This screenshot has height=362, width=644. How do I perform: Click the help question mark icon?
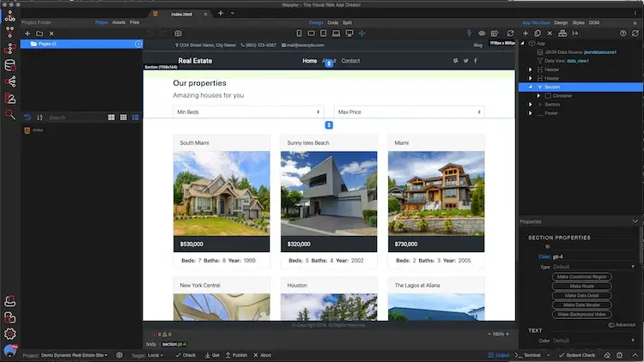click(623, 33)
